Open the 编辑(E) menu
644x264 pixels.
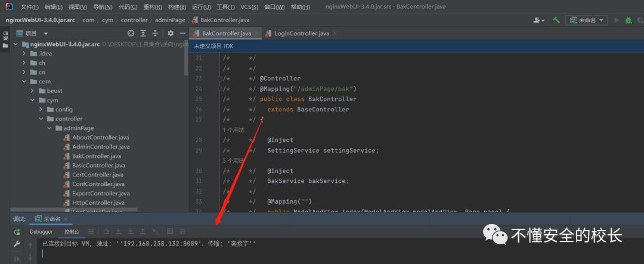[x=54, y=7]
